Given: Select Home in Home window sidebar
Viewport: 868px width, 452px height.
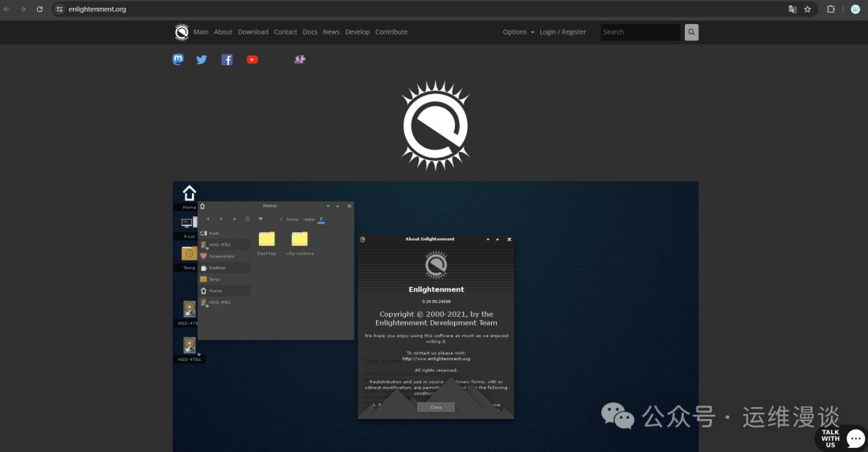Looking at the screenshot, I should 224,291.
